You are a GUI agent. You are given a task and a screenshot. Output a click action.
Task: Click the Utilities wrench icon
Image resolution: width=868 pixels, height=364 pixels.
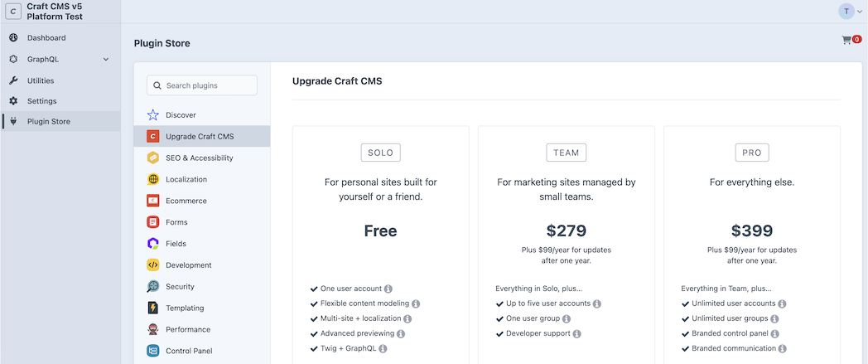[x=14, y=80]
